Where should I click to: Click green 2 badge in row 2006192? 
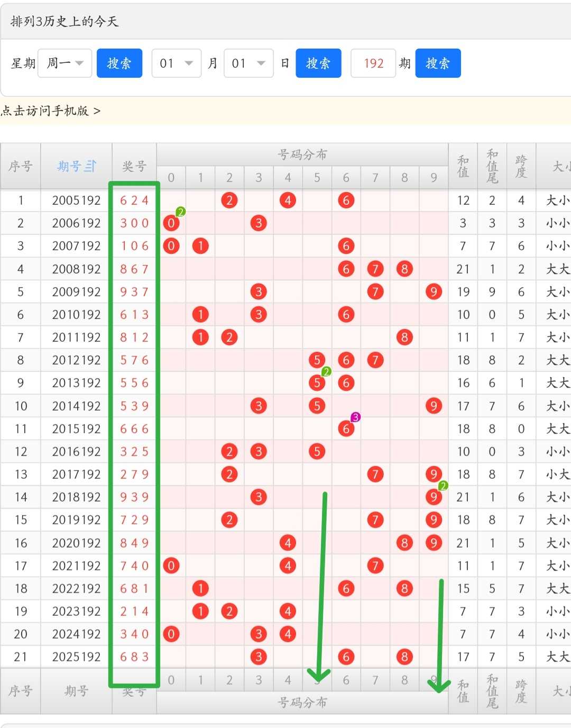pos(181,212)
